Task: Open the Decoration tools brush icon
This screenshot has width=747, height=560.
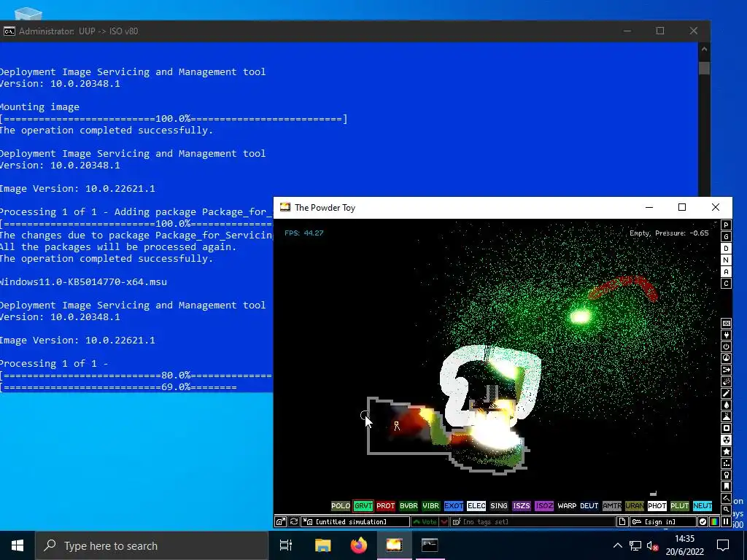Action: 726,498
